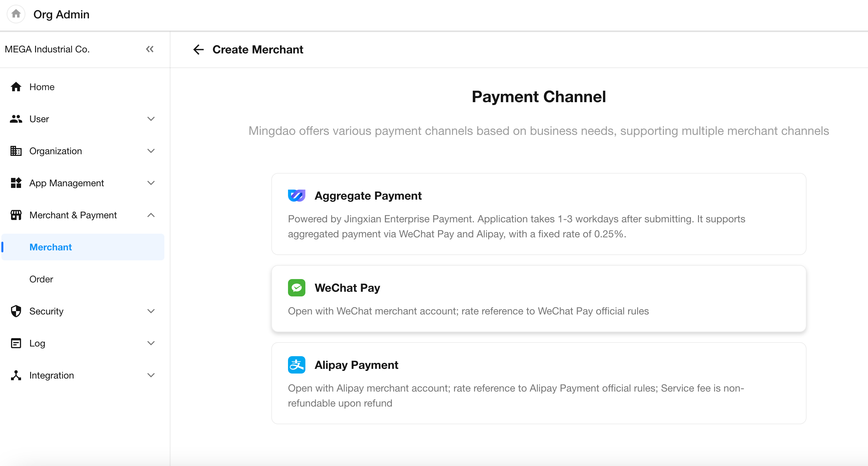Click the blue Alipay logo icon
This screenshot has width=868, height=466.
(297, 365)
